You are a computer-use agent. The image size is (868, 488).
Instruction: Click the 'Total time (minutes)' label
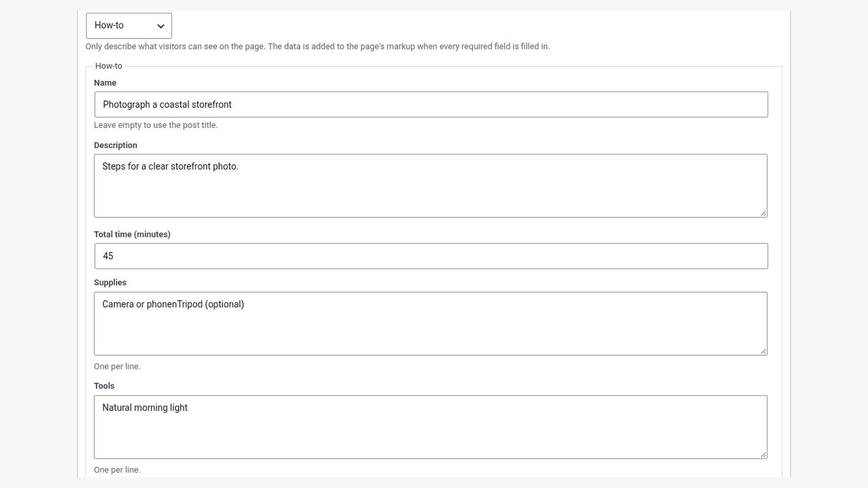(x=132, y=234)
